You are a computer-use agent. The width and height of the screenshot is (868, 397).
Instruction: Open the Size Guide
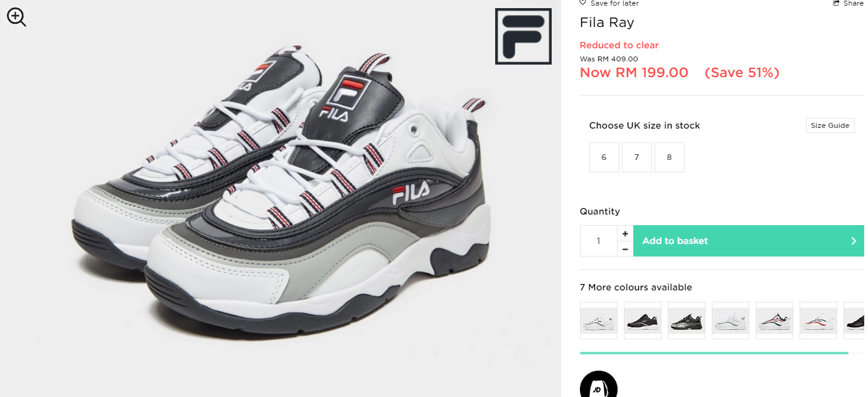830,125
